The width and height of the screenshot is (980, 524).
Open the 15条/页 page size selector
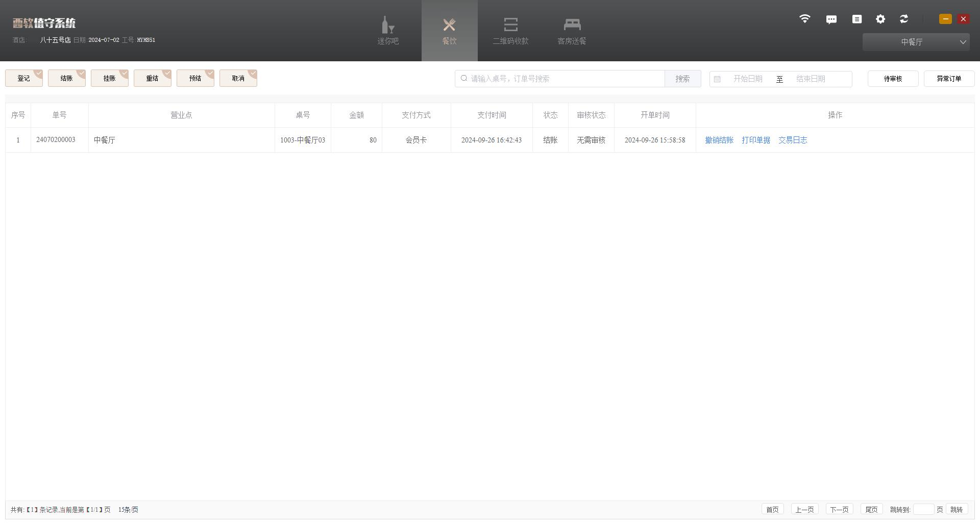point(128,510)
